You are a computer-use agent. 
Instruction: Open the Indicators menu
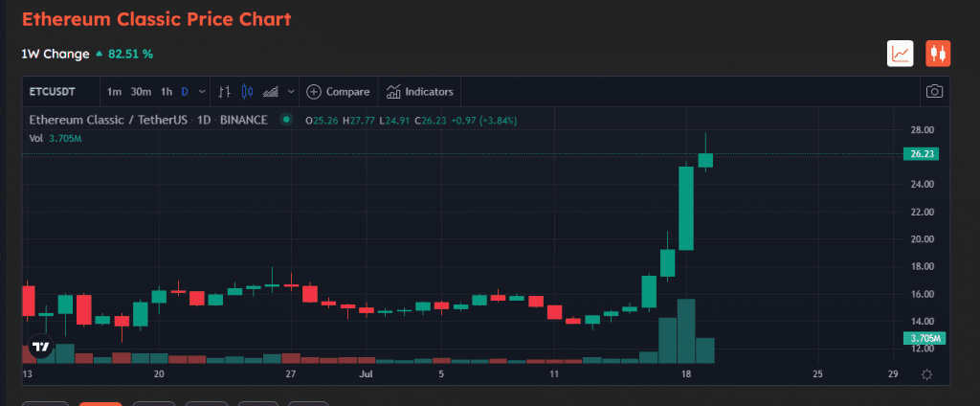click(x=419, y=92)
